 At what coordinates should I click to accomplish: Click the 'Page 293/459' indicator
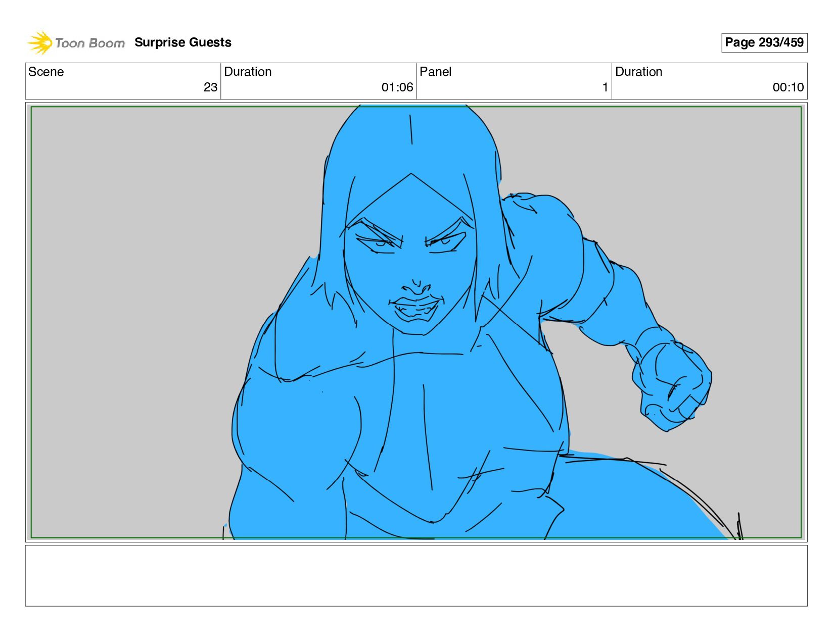[x=764, y=42]
